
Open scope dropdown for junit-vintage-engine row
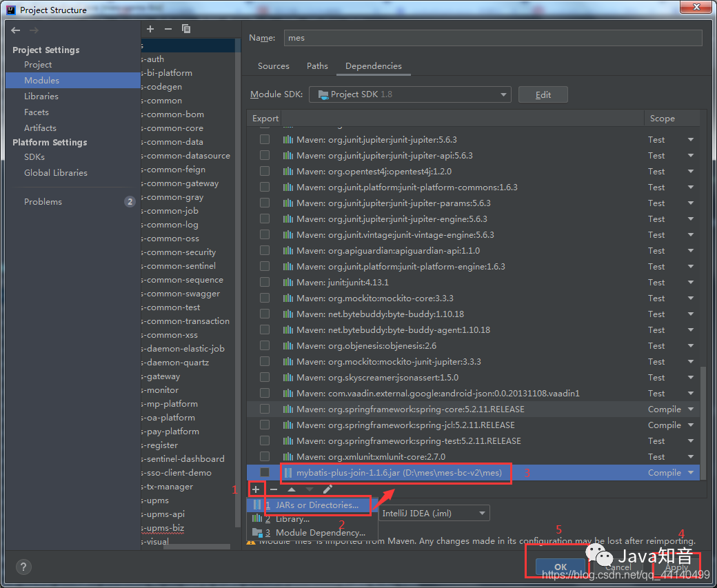click(x=691, y=235)
